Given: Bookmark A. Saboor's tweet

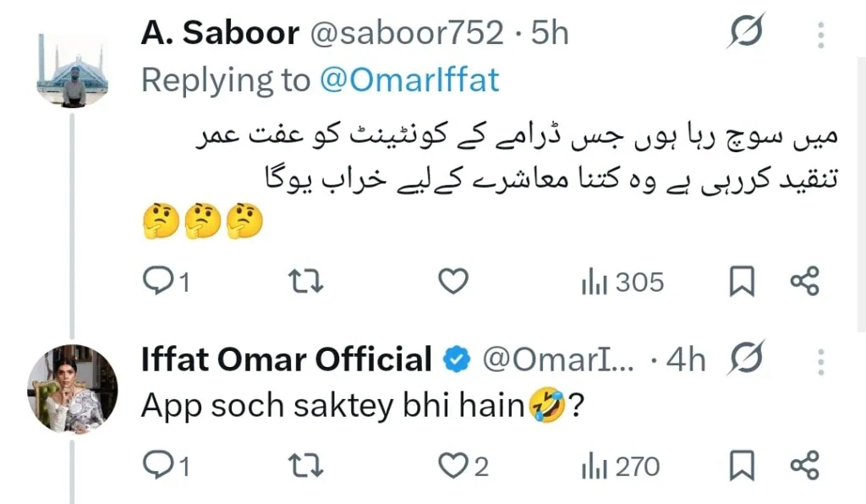Looking at the screenshot, I should pos(742,282).
